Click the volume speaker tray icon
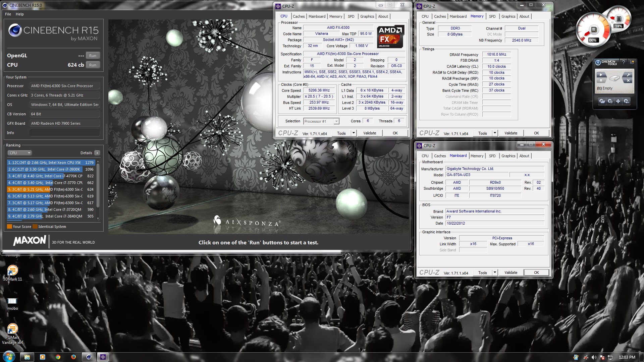The image size is (644, 362). tap(594, 357)
